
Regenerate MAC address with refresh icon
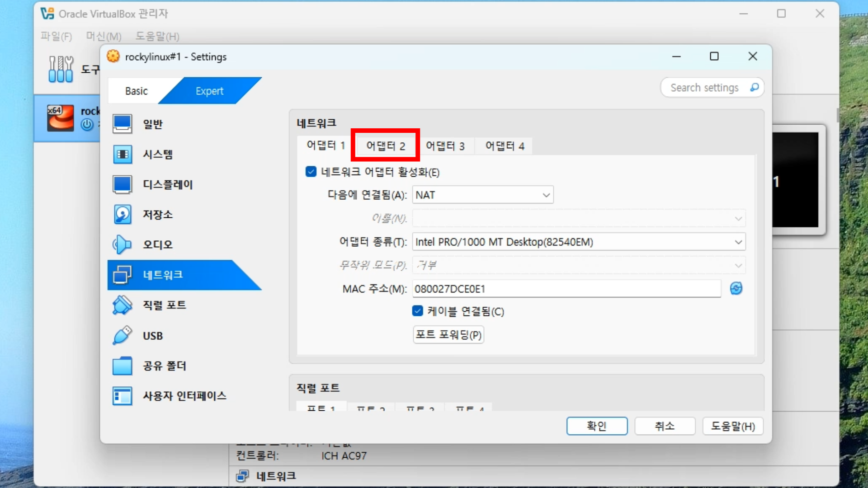tap(736, 288)
